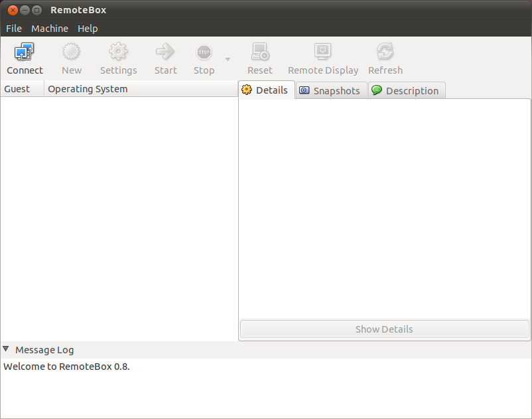Sort by the Operating System column header
Image resolution: width=532 pixels, height=419 pixels.
pyautogui.click(x=141, y=89)
